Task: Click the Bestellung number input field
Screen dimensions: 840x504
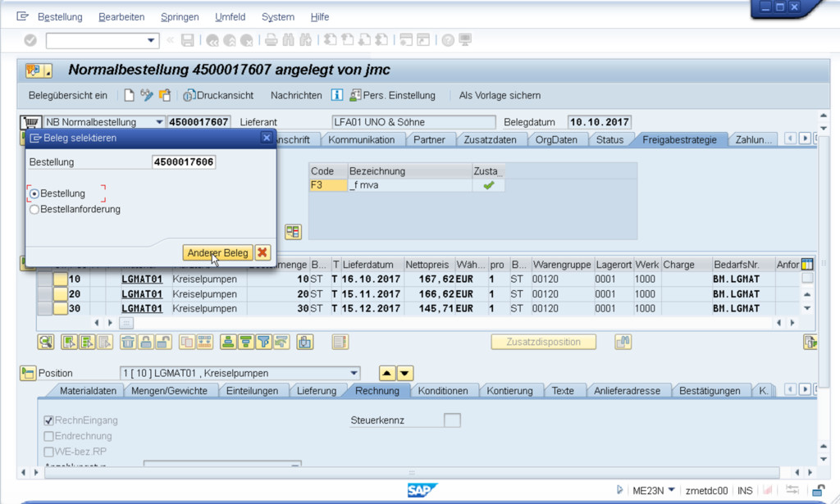Action: pyautogui.click(x=184, y=162)
